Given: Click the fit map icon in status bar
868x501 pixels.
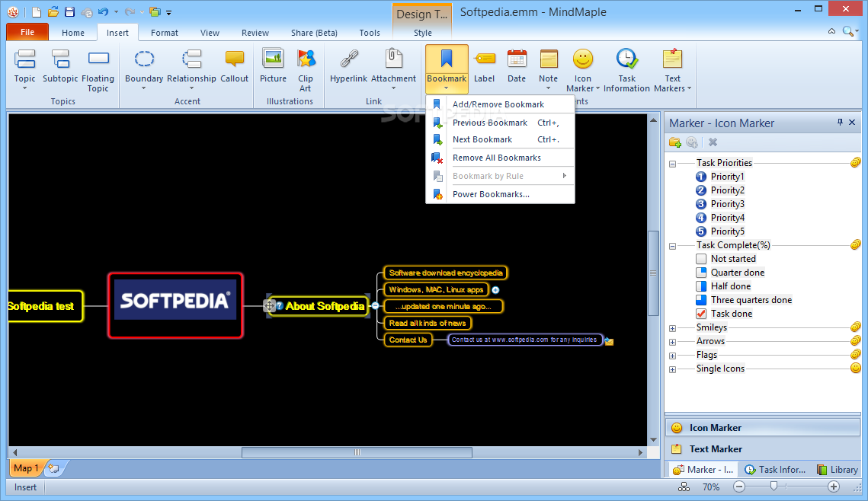Looking at the screenshot, I should 684,487.
